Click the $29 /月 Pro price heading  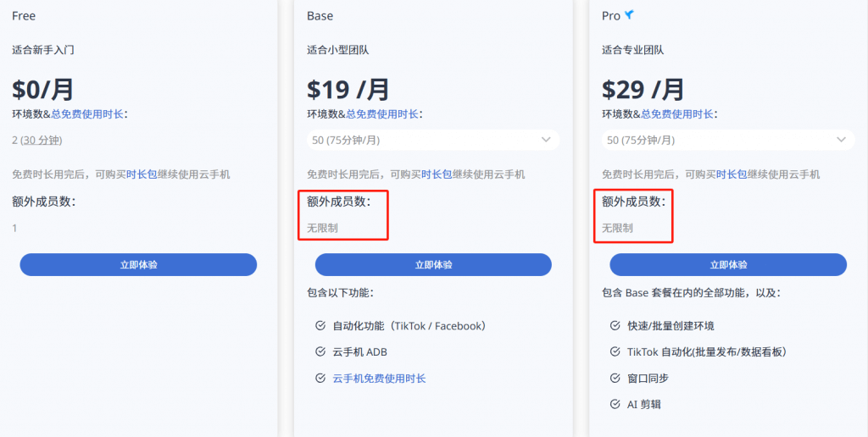tap(643, 89)
